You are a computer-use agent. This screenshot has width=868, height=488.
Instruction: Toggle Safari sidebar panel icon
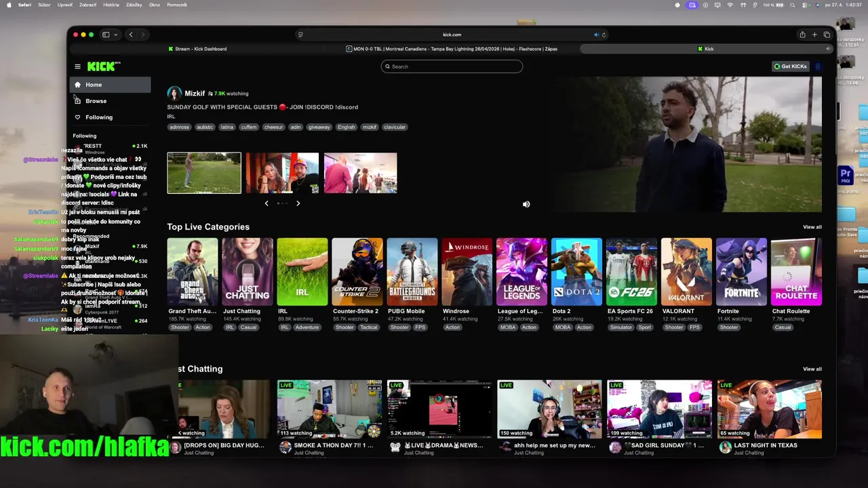tap(106, 35)
